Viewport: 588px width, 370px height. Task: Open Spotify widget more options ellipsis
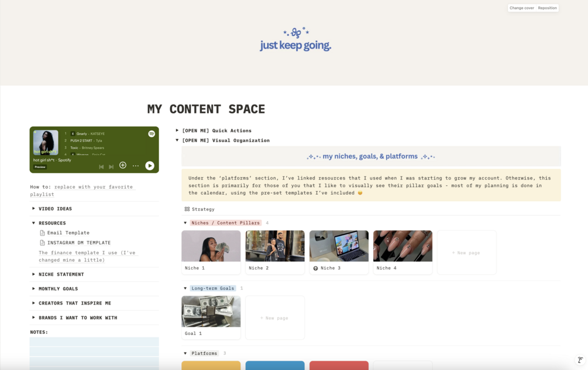136,165
